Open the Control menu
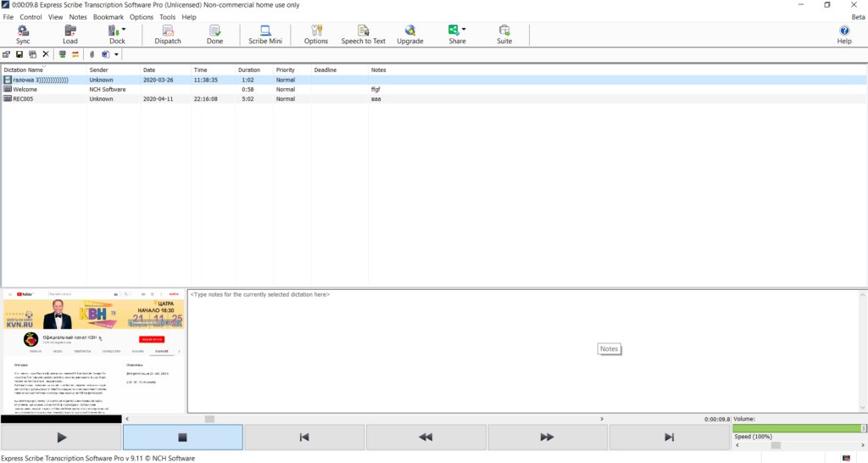Image resolution: width=868 pixels, height=463 pixels. click(31, 17)
